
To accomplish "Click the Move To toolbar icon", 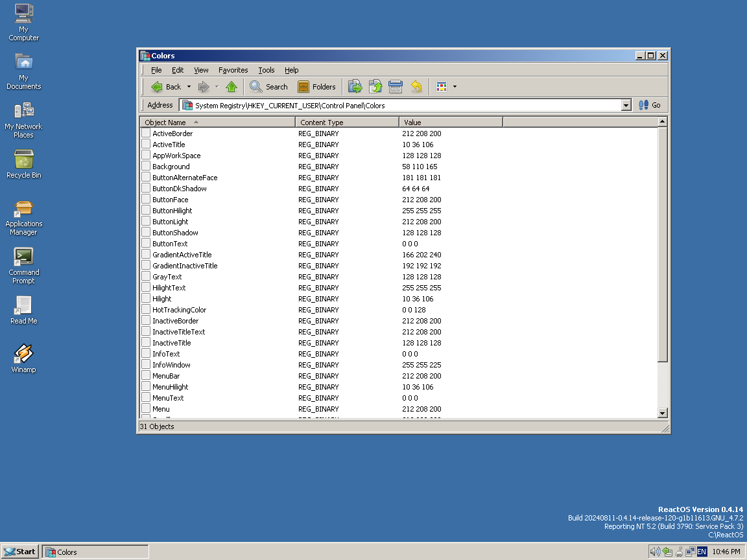I will click(x=355, y=87).
